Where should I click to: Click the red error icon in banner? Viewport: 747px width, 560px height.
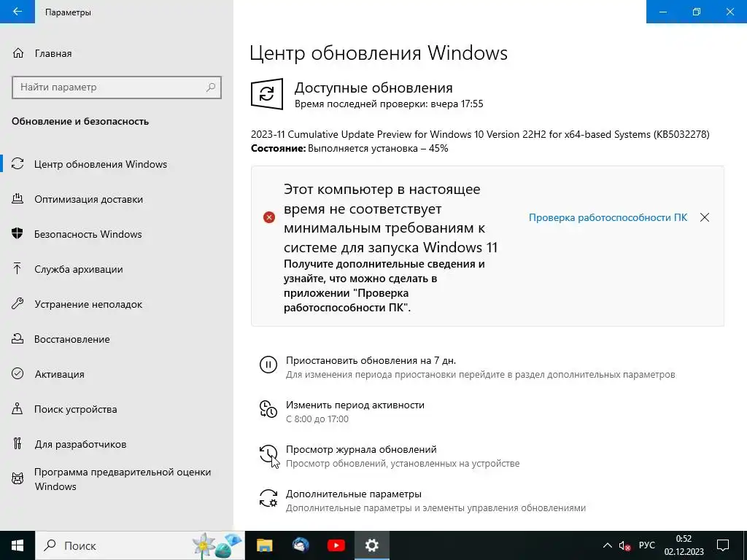click(x=269, y=217)
